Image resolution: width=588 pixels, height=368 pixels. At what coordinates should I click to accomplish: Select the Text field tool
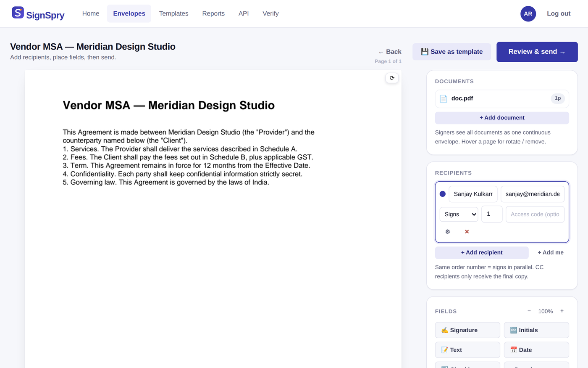pyautogui.click(x=467, y=350)
